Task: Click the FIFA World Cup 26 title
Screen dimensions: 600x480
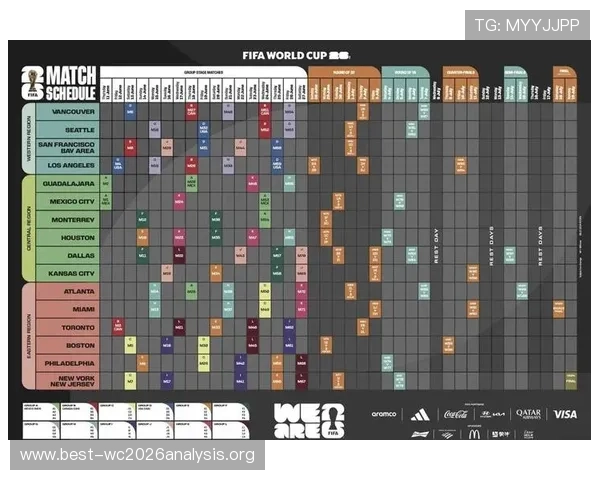Action: (x=296, y=56)
